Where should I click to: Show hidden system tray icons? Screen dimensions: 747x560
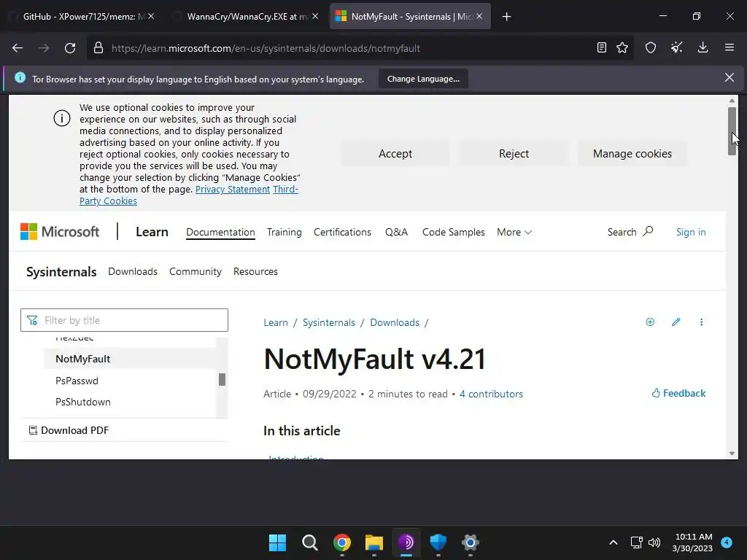[614, 542]
